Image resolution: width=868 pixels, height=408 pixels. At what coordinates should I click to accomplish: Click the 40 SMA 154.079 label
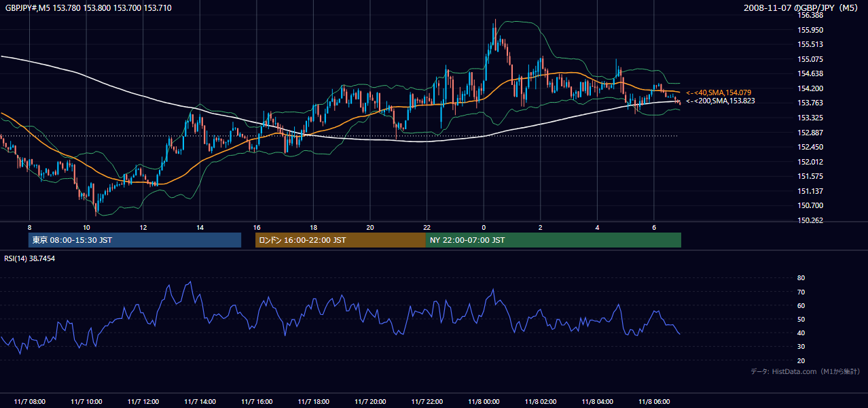coord(720,92)
